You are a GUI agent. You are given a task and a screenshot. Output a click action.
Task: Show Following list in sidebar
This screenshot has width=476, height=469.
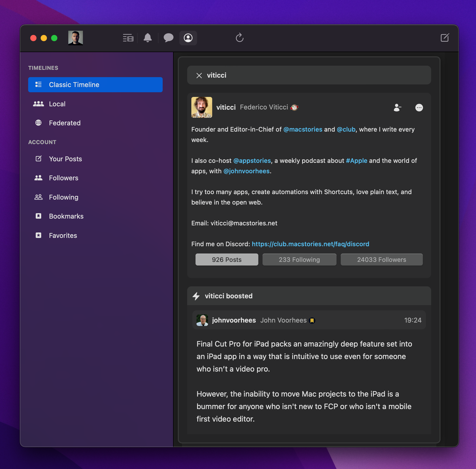[x=95, y=197]
